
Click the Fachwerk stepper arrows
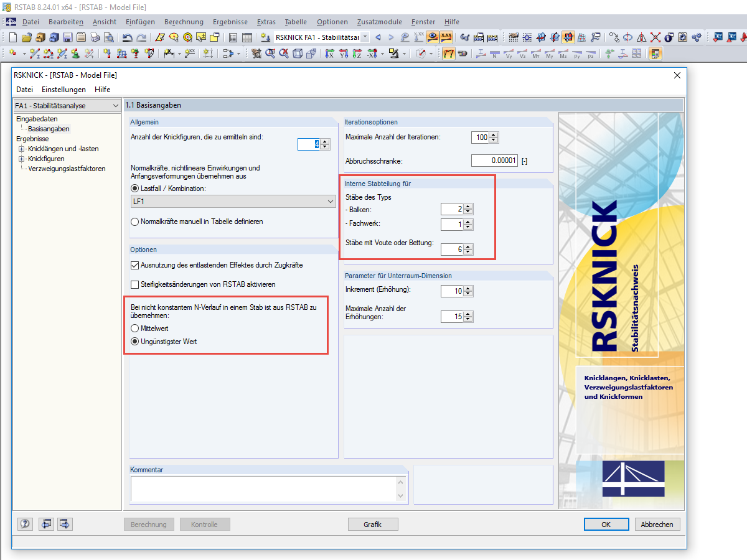click(x=469, y=225)
